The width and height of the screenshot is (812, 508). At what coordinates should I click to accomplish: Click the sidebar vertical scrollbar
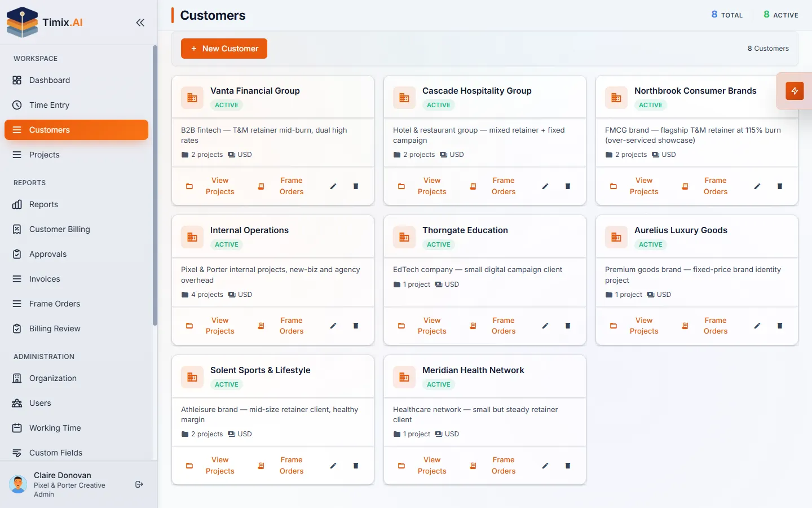coord(155,186)
